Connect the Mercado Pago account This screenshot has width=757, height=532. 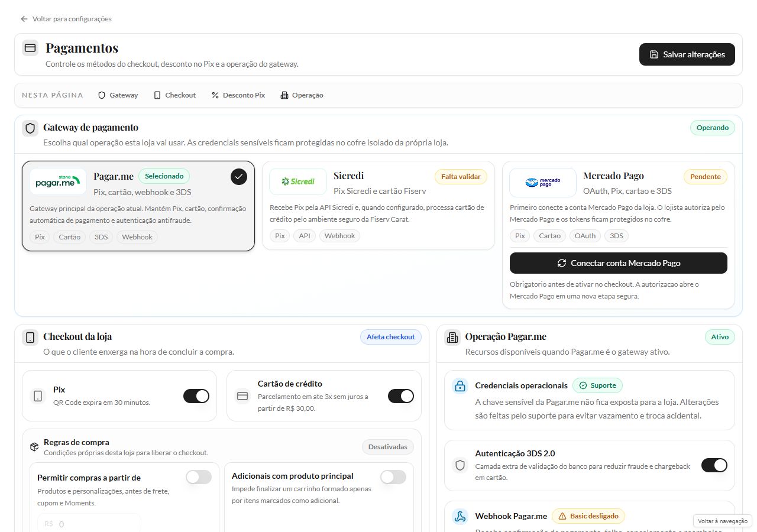(x=619, y=263)
